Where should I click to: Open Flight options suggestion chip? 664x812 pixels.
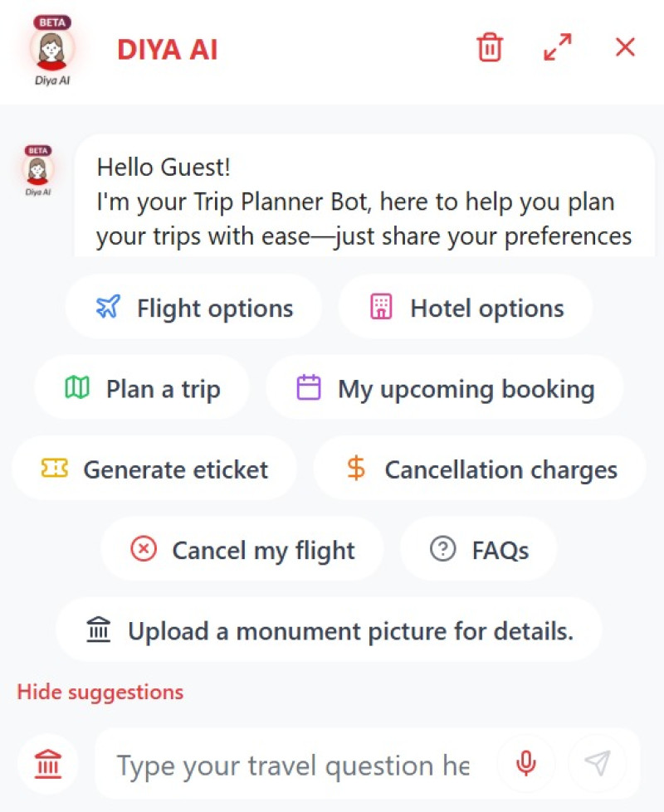193,307
